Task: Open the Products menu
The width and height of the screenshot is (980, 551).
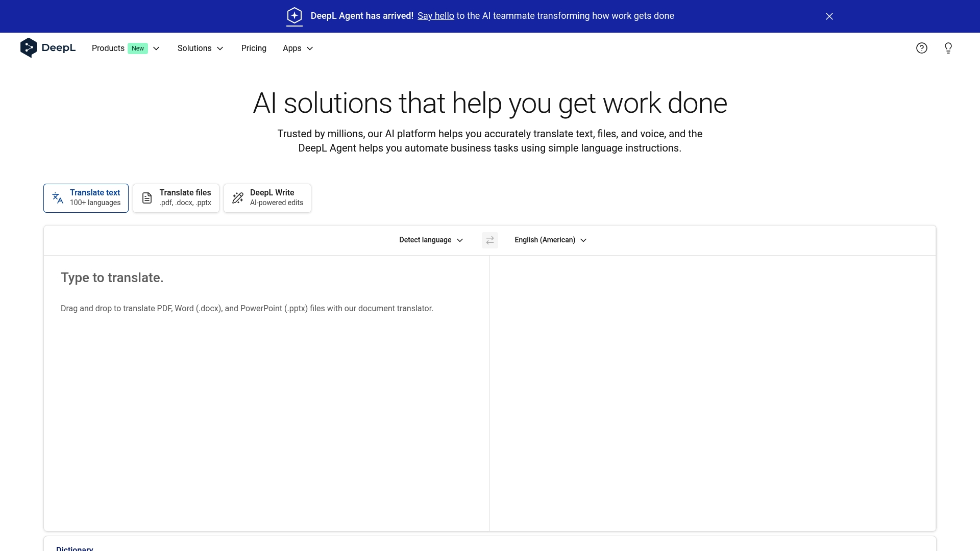Action: point(108,48)
